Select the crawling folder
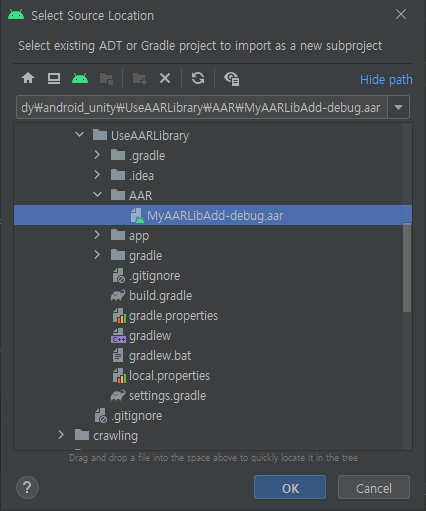This screenshot has height=511, width=426. click(115, 436)
